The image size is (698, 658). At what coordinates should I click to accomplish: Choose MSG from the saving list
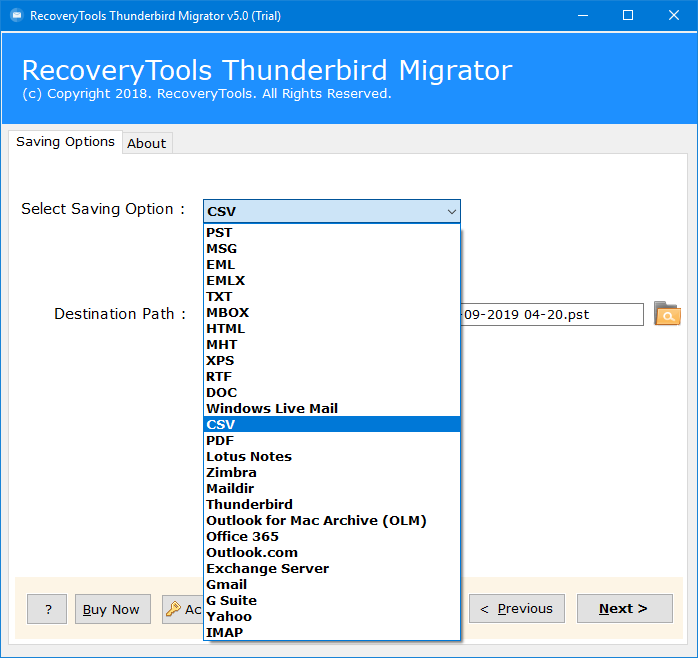(x=332, y=248)
